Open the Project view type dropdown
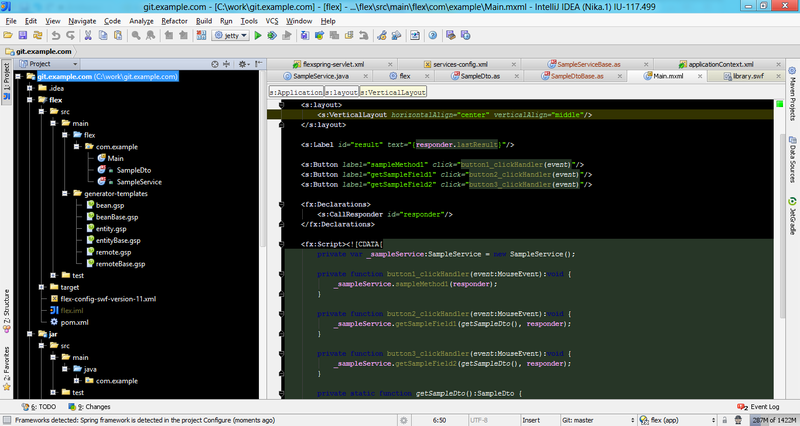 (48, 64)
